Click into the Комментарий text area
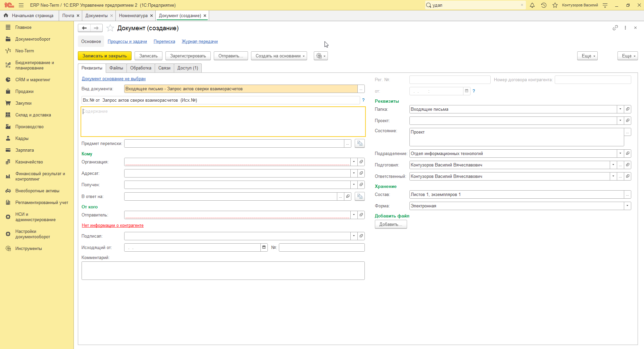This screenshot has height=349, width=644. point(223,271)
